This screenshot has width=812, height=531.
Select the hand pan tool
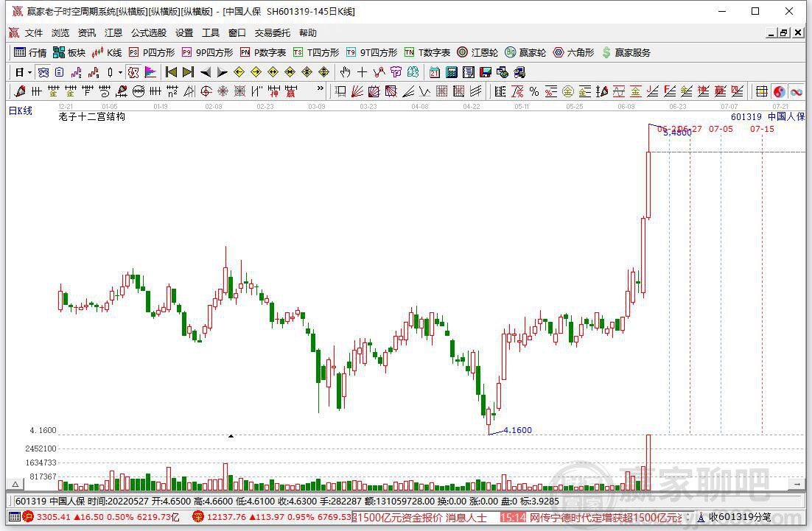(346, 72)
